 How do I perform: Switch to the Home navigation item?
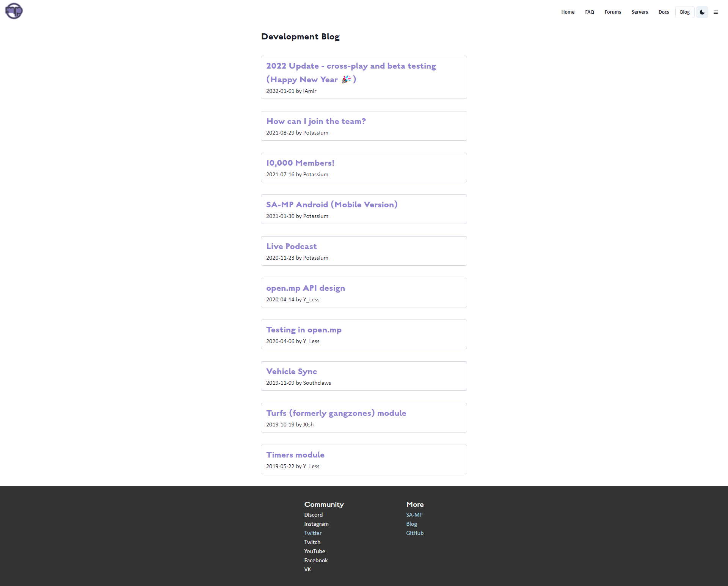[568, 12]
